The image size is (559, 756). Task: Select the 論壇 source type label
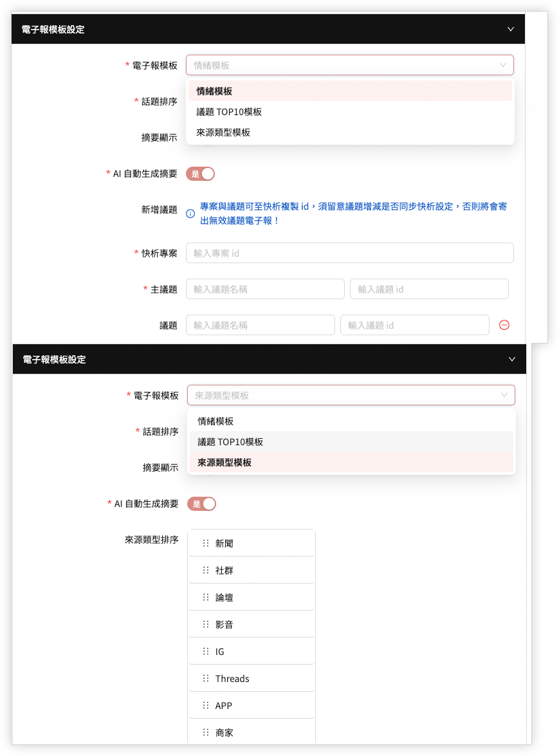[224, 597]
